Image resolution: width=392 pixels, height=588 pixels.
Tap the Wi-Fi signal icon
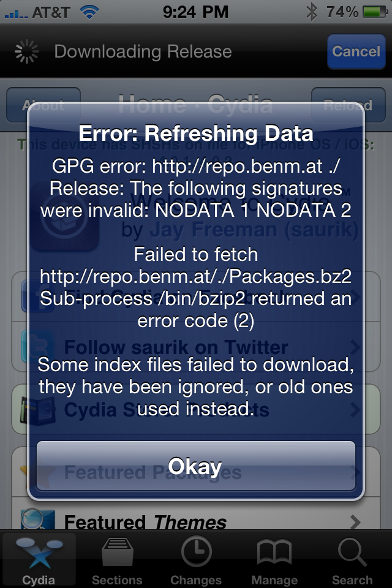tap(89, 11)
